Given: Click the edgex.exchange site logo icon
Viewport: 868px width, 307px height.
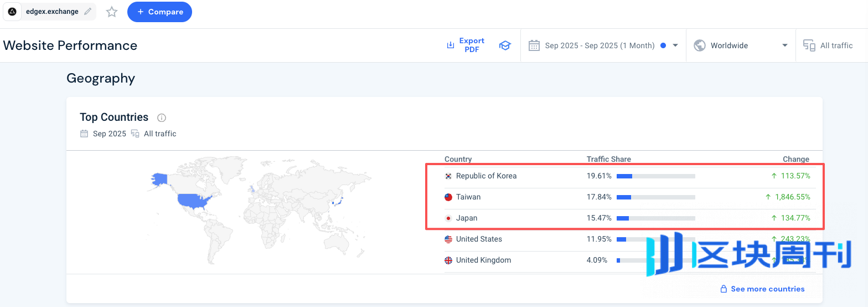Looking at the screenshot, I should point(12,12).
